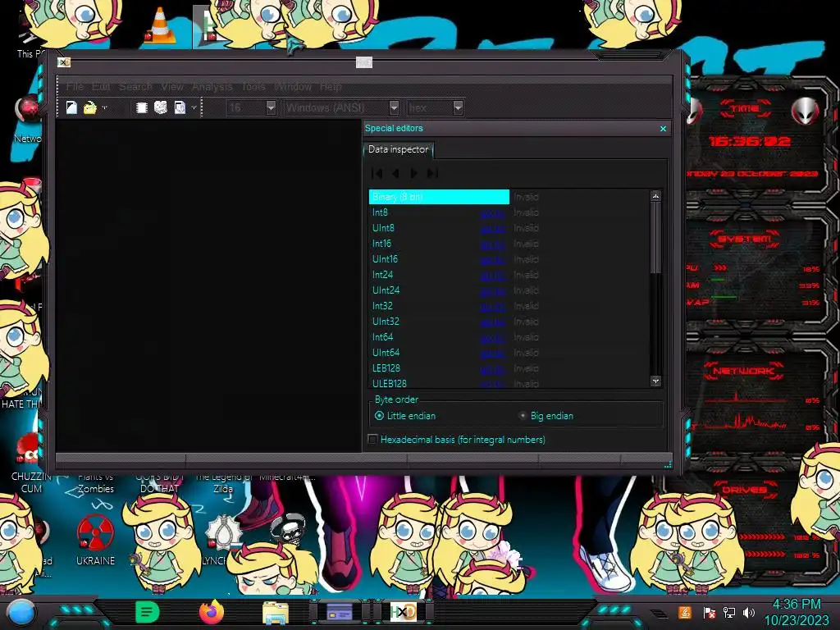This screenshot has width=840, height=630.
Task: Click the flag notification icon in the tray
Action: click(710, 612)
